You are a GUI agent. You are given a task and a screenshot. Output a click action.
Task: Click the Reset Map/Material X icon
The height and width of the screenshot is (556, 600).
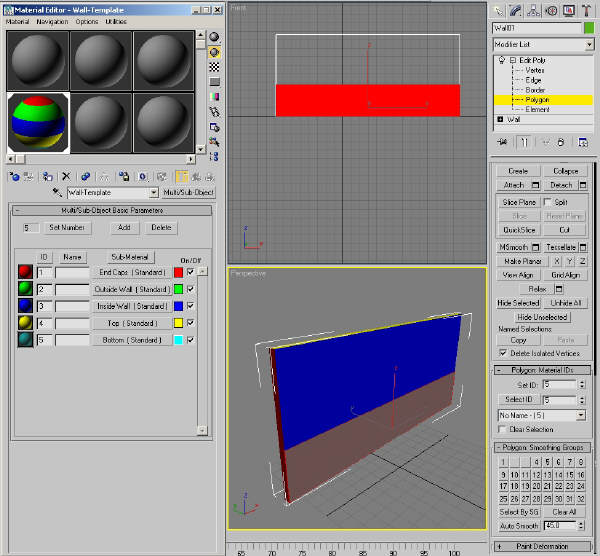click(66, 176)
